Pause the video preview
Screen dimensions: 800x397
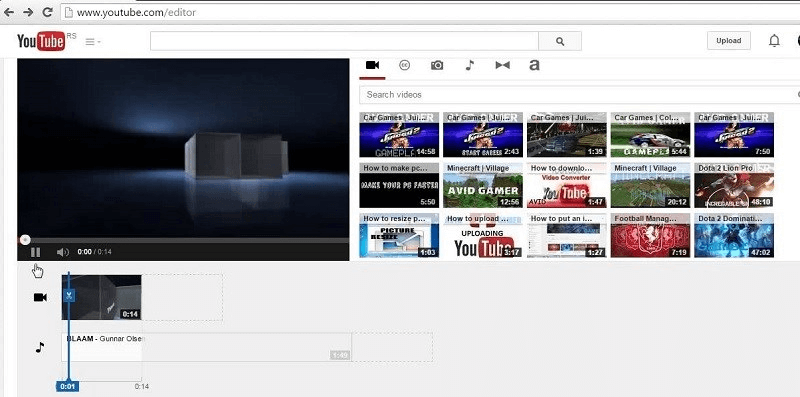coord(35,252)
